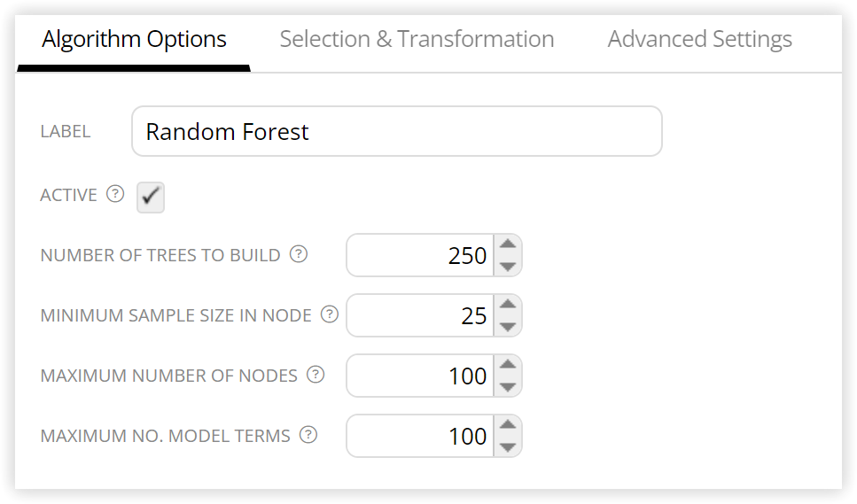
Task: Select the Algorithm Options tab
Action: tap(134, 39)
